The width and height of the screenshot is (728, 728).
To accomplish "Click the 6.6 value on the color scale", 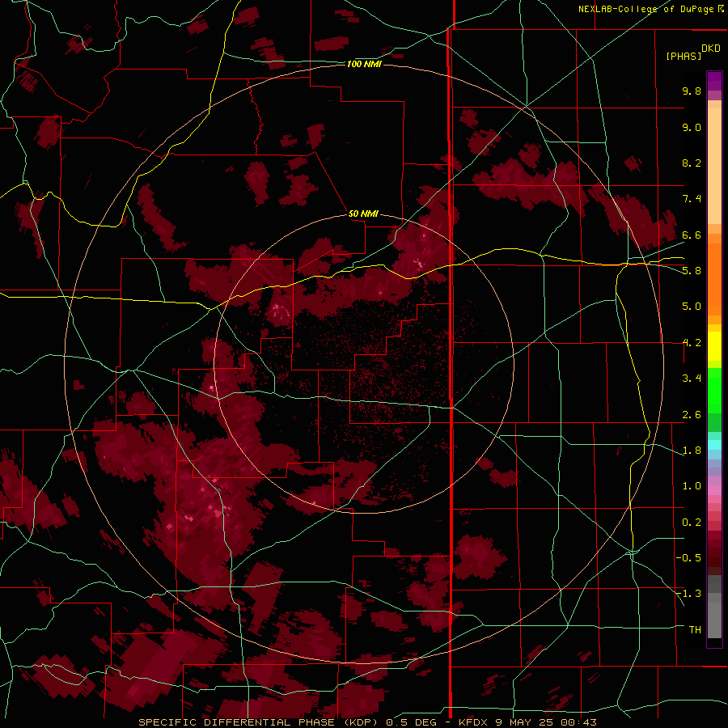I will (x=692, y=235).
